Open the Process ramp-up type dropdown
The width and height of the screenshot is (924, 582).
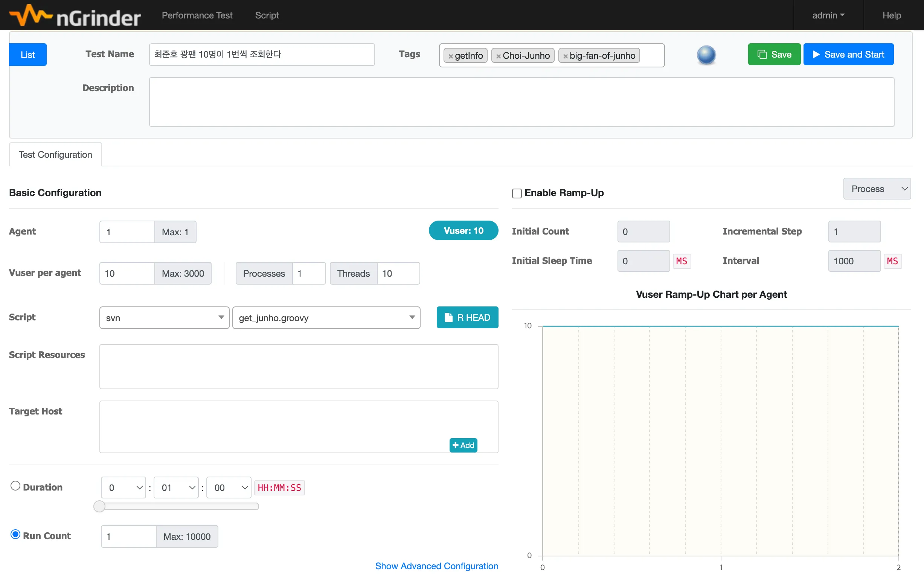pyautogui.click(x=877, y=189)
